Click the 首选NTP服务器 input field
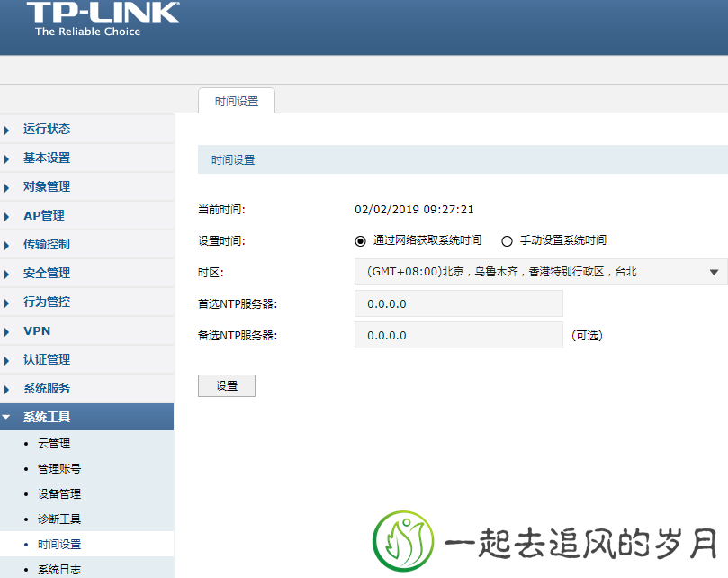 pos(458,303)
